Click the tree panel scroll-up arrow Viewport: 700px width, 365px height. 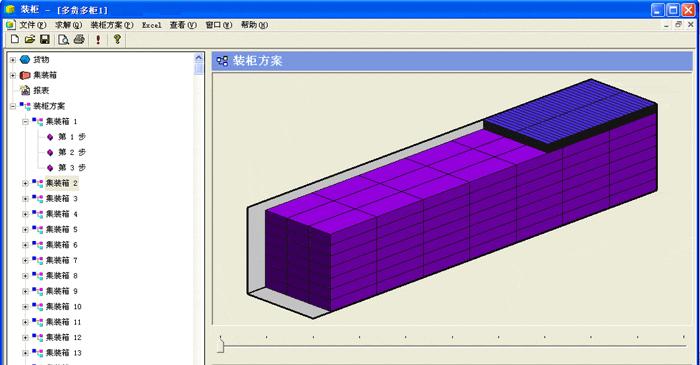click(199, 58)
